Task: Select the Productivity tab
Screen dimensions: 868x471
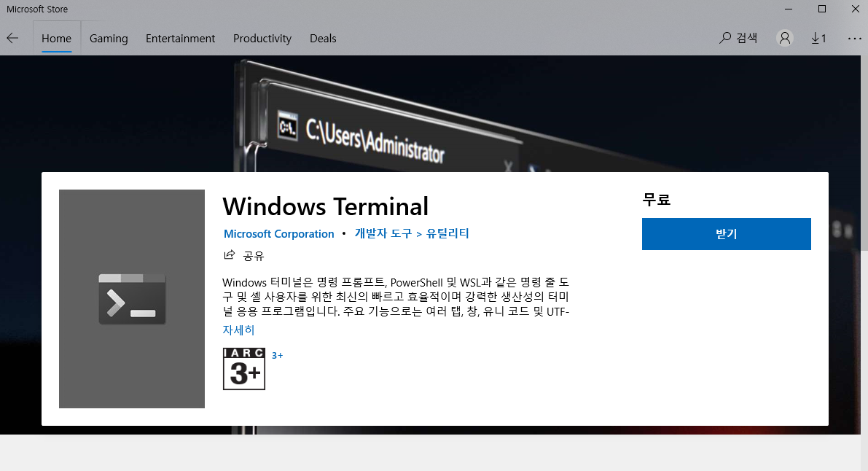Action: click(262, 38)
